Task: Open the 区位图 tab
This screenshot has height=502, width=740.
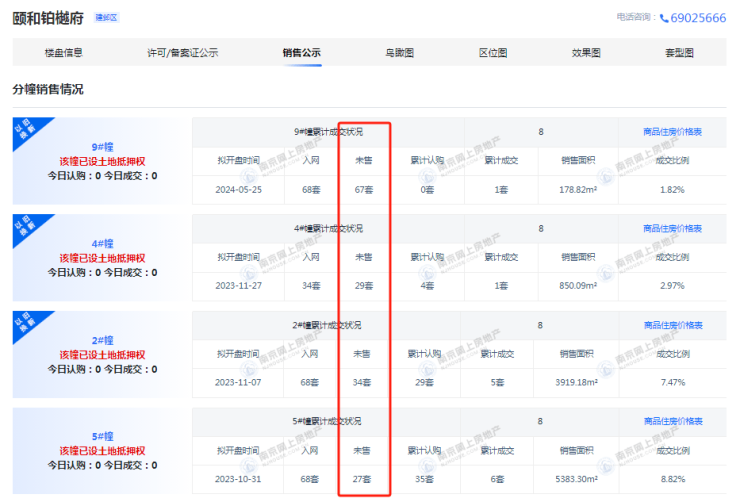Action: (493, 53)
